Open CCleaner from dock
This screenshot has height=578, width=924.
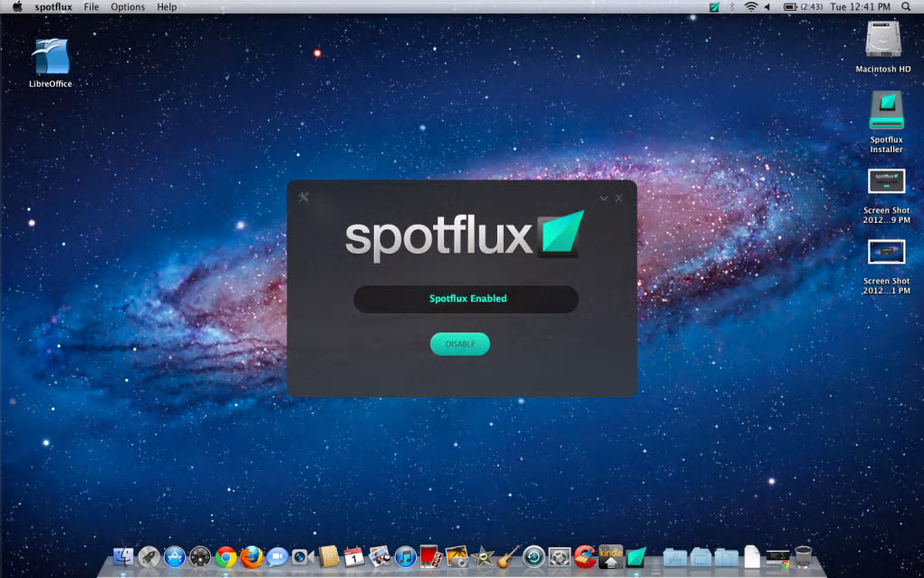coord(584,557)
